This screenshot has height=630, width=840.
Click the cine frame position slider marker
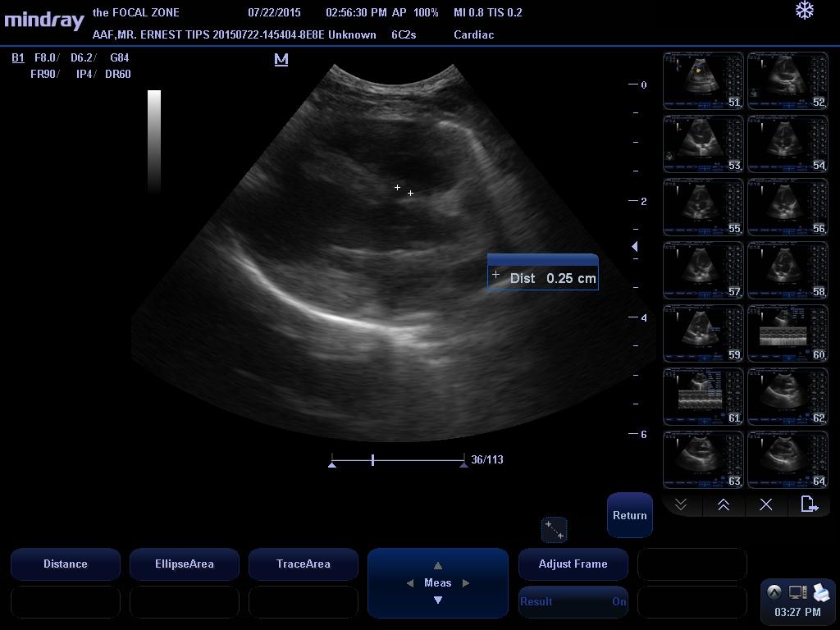coord(373,460)
